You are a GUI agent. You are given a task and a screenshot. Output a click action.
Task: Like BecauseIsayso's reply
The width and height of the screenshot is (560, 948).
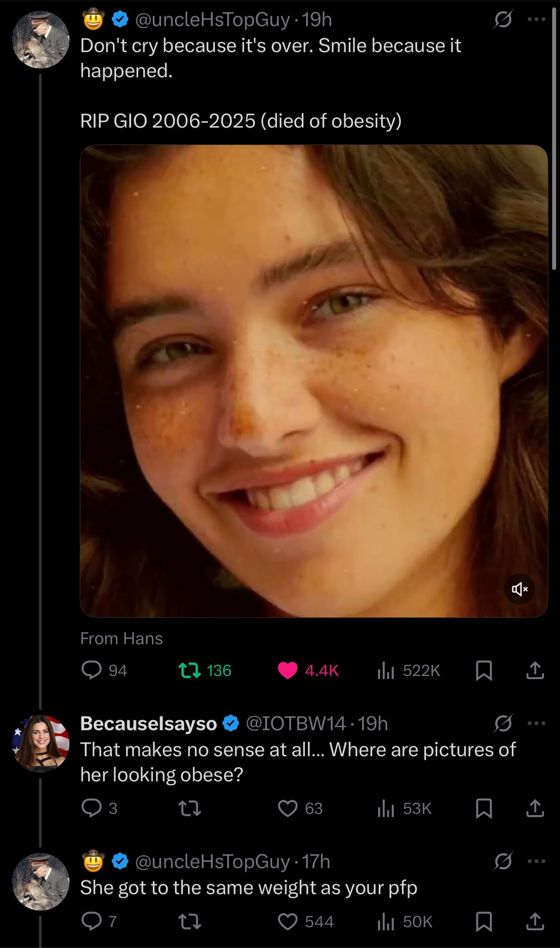[x=287, y=808]
